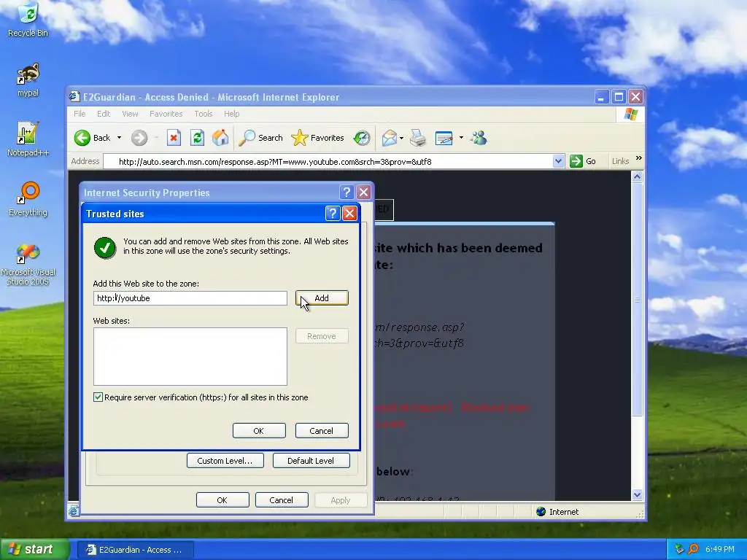This screenshot has width=747, height=560.
Task: Open the Help menu
Action: 231,114
